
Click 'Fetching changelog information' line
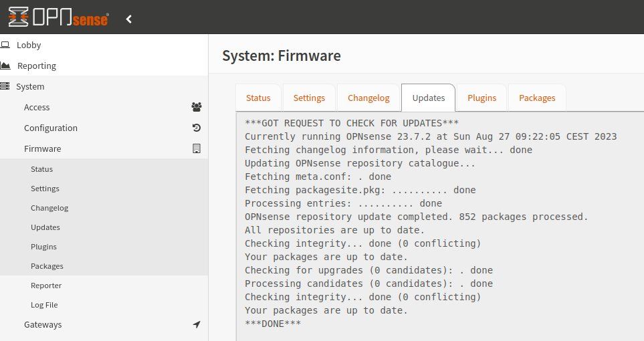[x=389, y=150]
